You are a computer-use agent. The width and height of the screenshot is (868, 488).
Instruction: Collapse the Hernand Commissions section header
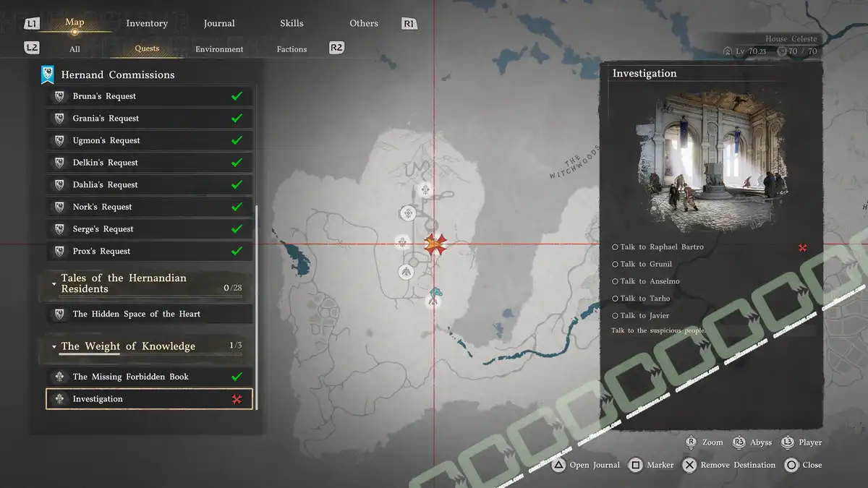pos(117,74)
